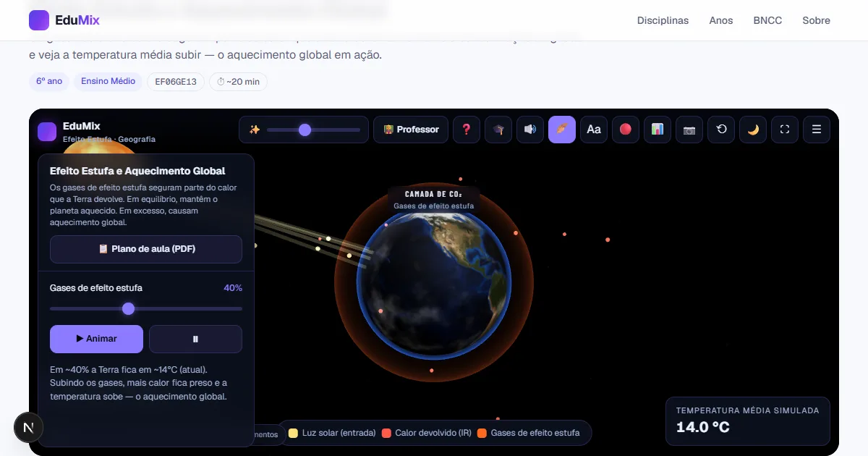Image resolution: width=868 pixels, height=456 pixels.
Task: Click the red question mark help icon
Action: [467, 130]
